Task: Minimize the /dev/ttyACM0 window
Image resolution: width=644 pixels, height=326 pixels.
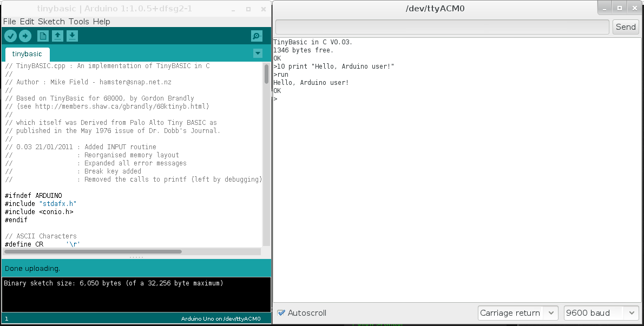Action: (x=604, y=8)
